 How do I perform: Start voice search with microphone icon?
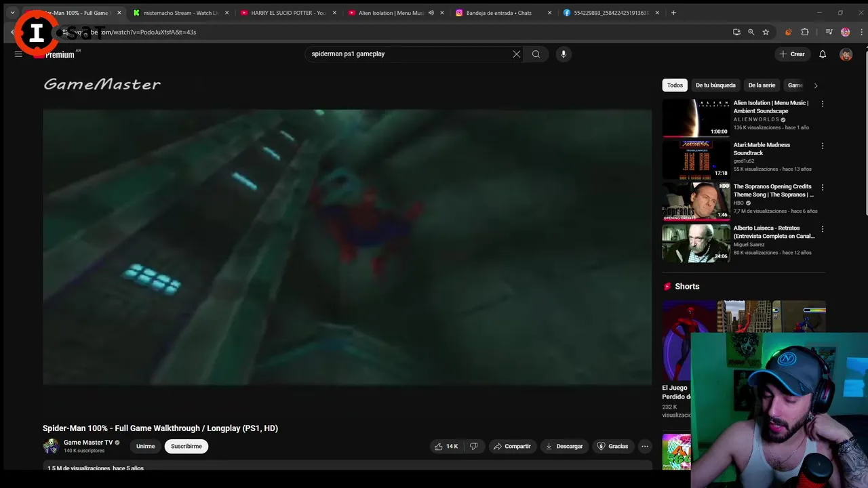[563, 54]
